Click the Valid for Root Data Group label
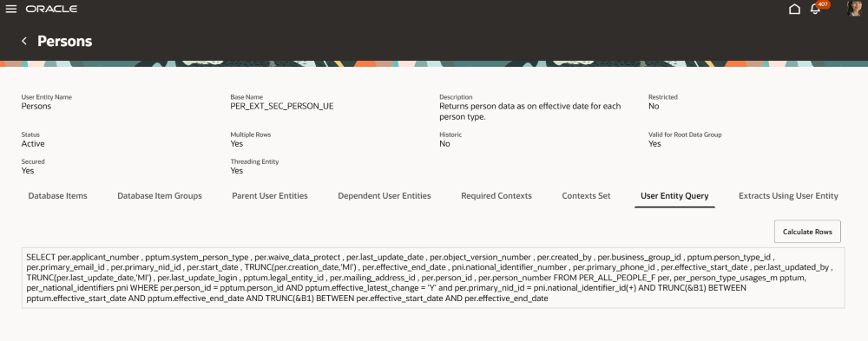This screenshot has width=868, height=341. click(x=685, y=134)
